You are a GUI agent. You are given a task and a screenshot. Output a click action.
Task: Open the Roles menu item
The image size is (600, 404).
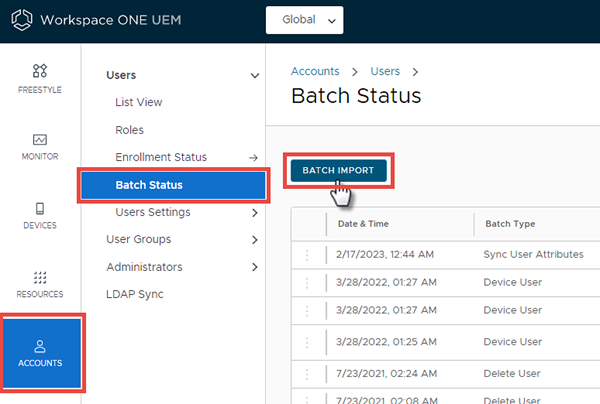pos(129,130)
